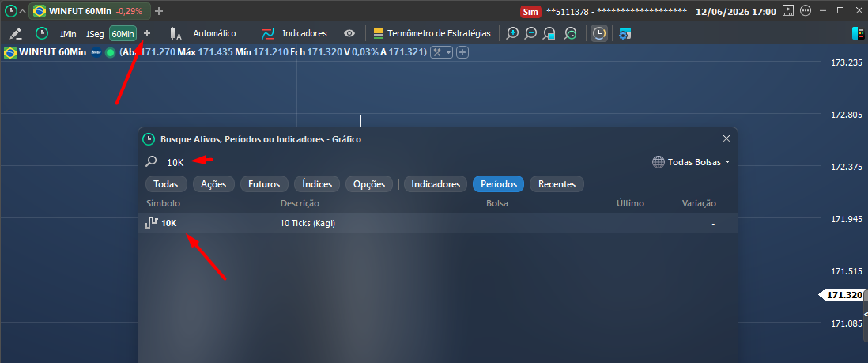Open Indicadores menu label

tap(304, 33)
